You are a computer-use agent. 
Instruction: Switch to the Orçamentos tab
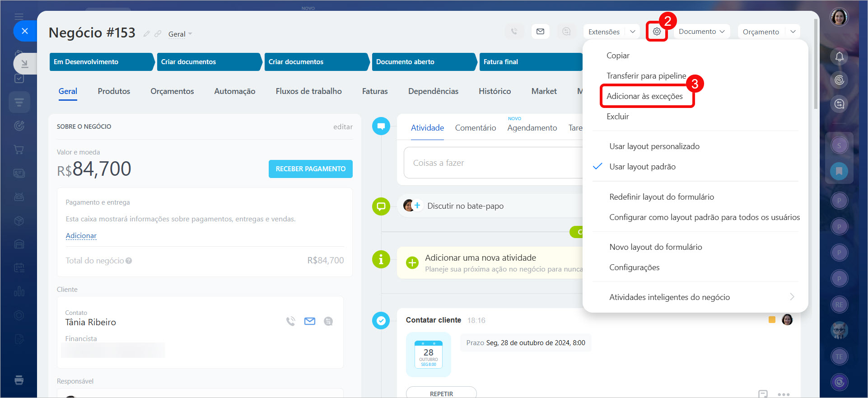(172, 91)
